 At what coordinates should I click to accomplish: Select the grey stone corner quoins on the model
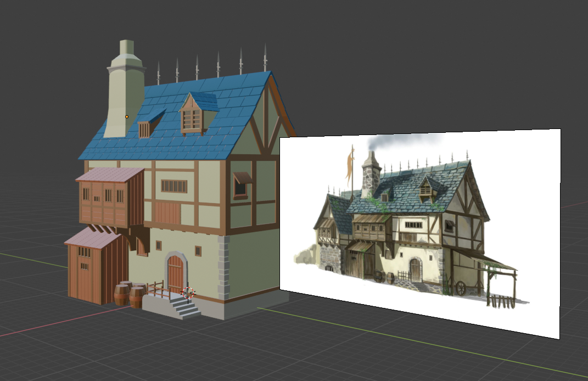[223, 268]
